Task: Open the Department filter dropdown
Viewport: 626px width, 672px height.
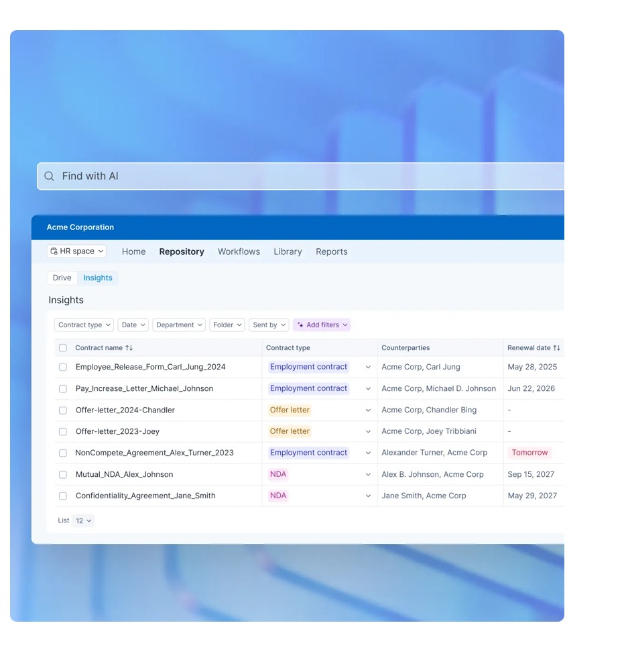Action: 178,325
